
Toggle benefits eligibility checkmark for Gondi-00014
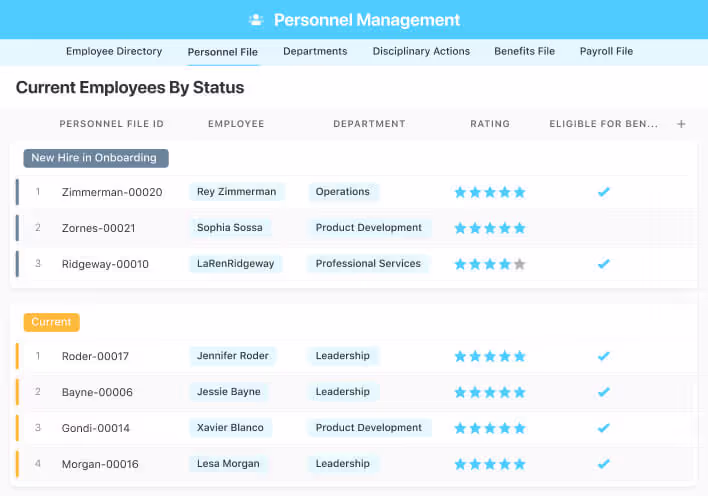coord(603,428)
